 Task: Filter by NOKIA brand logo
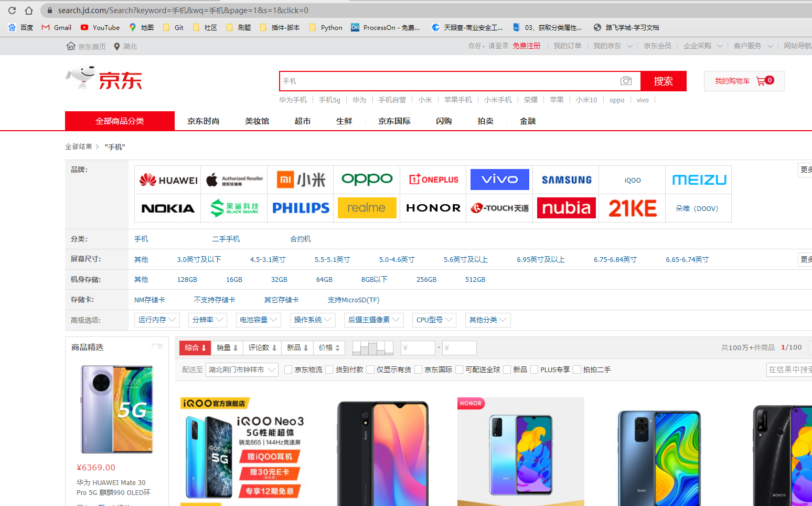coord(168,208)
